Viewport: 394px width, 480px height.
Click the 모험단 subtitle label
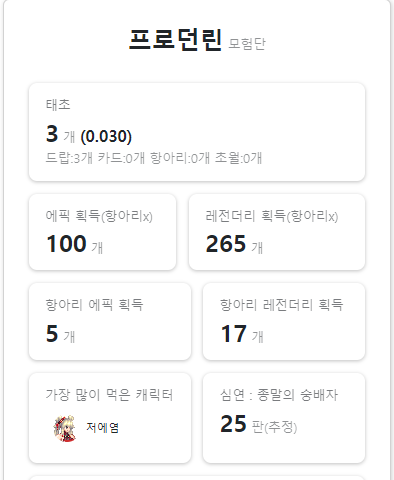(x=247, y=44)
